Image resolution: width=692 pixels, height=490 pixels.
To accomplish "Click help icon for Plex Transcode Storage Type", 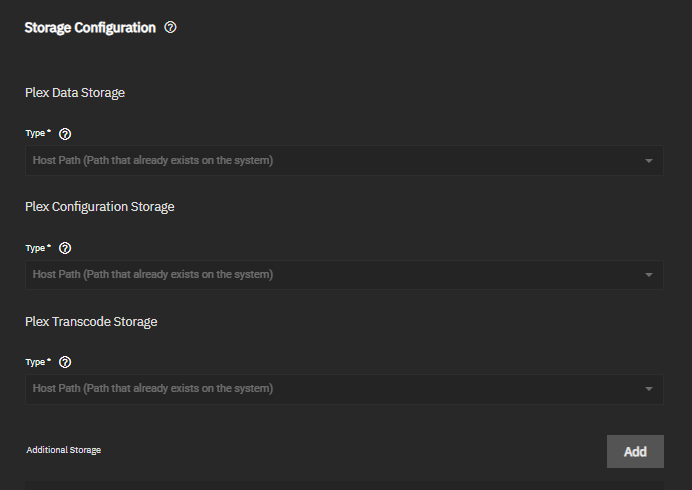I will tap(65, 362).
